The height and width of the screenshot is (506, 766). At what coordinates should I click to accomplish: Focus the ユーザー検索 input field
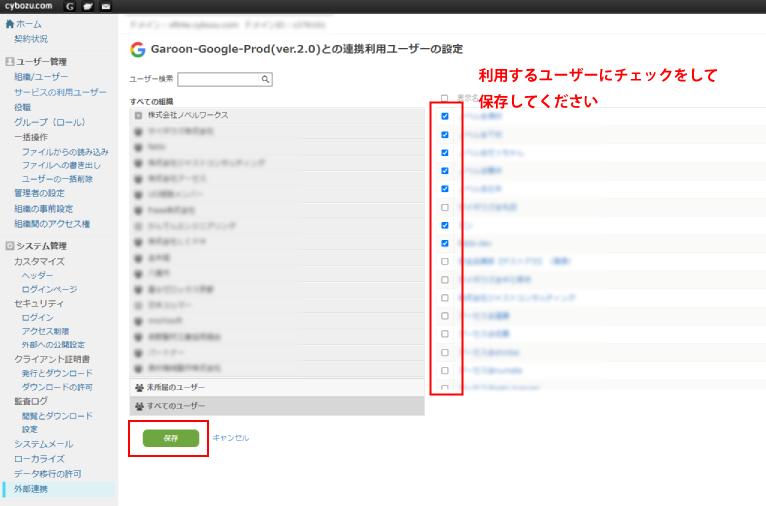pos(218,79)
